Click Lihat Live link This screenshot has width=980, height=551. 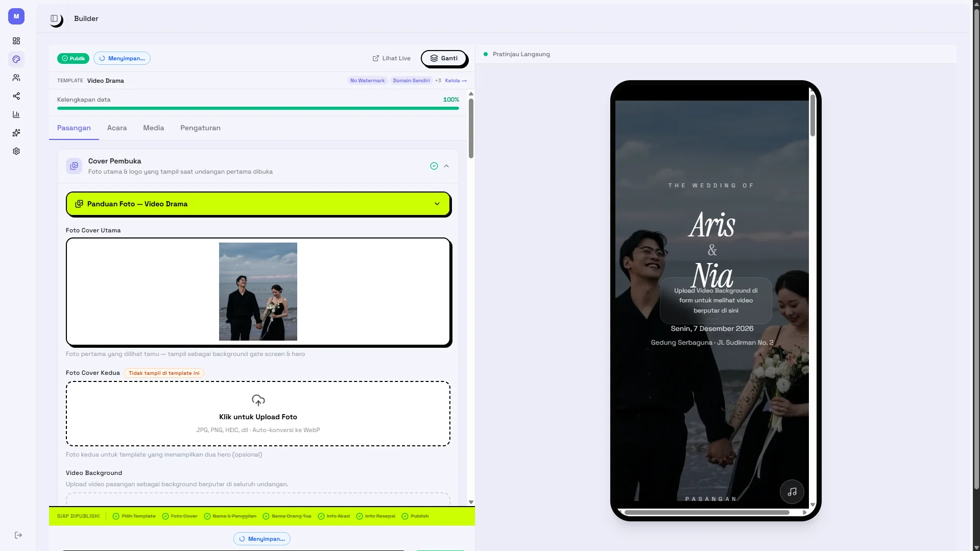pos(392,58)
